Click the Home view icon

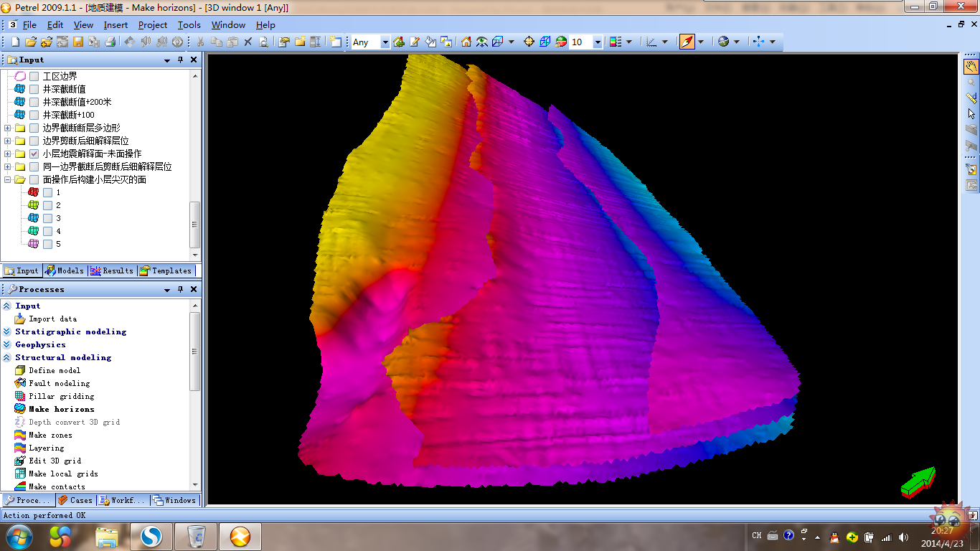click(x=466, y=42)
